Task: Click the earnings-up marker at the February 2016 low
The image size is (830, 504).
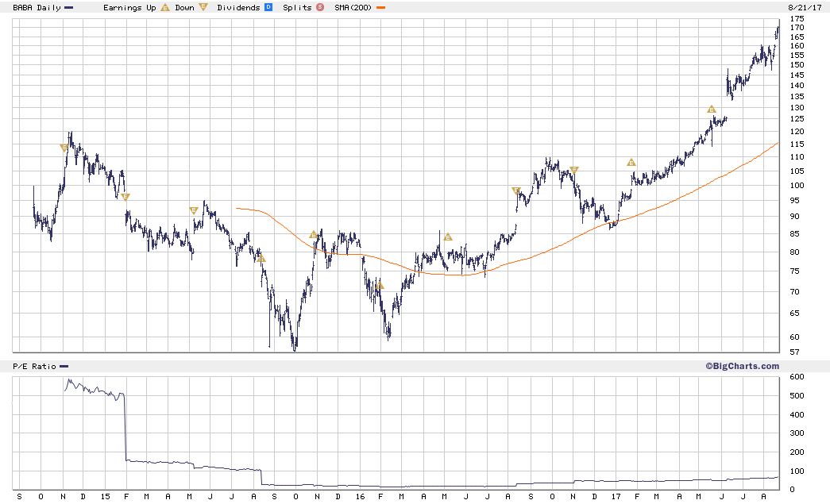Action: click(379, 286)
